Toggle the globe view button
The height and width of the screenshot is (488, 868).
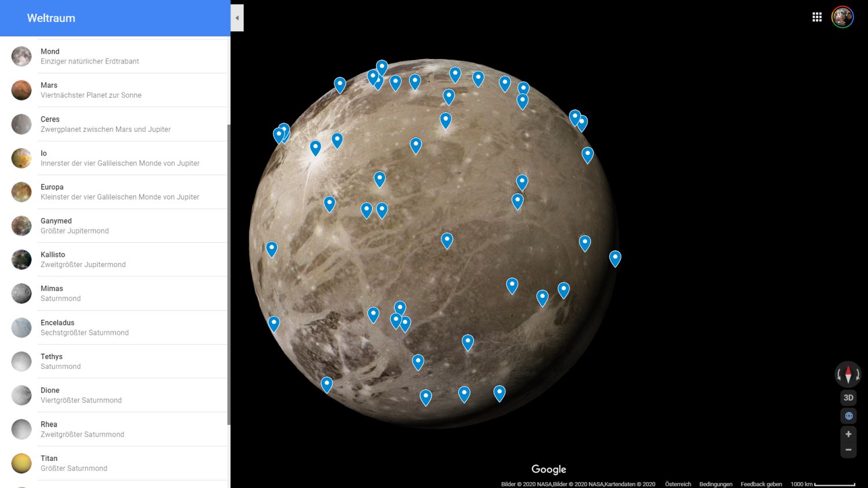848,416
